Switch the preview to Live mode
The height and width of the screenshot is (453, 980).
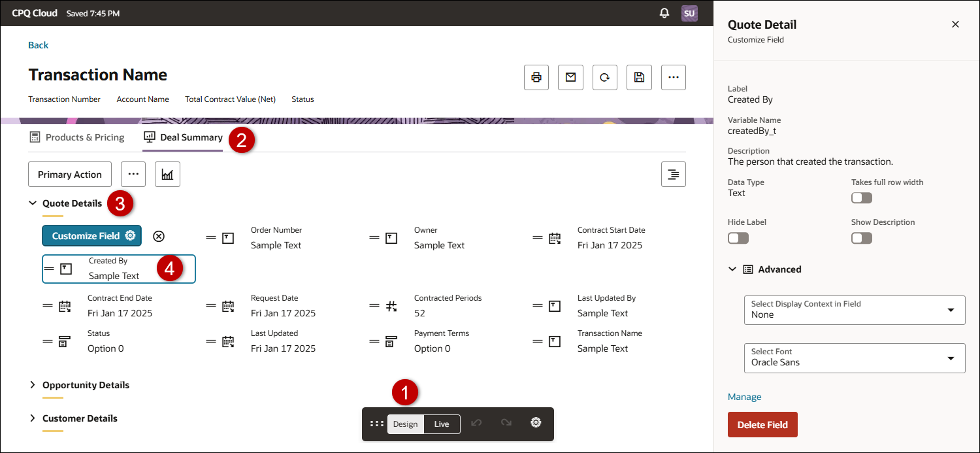441,424
